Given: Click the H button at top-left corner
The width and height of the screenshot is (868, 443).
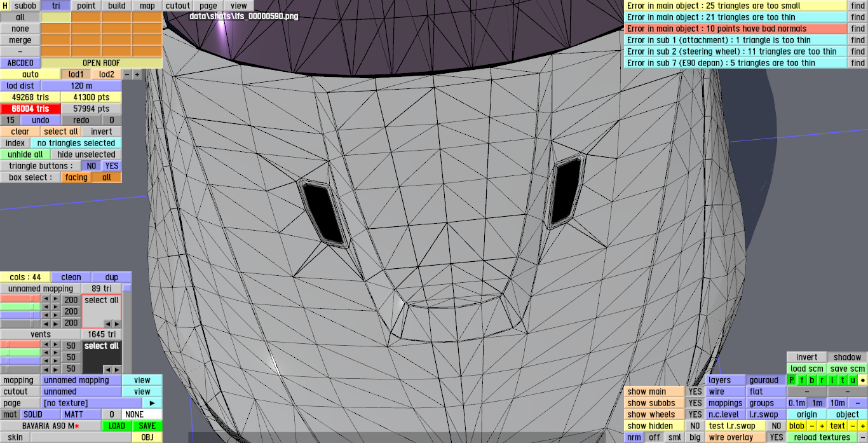Looking at the screenshot, I should (5, 6).
